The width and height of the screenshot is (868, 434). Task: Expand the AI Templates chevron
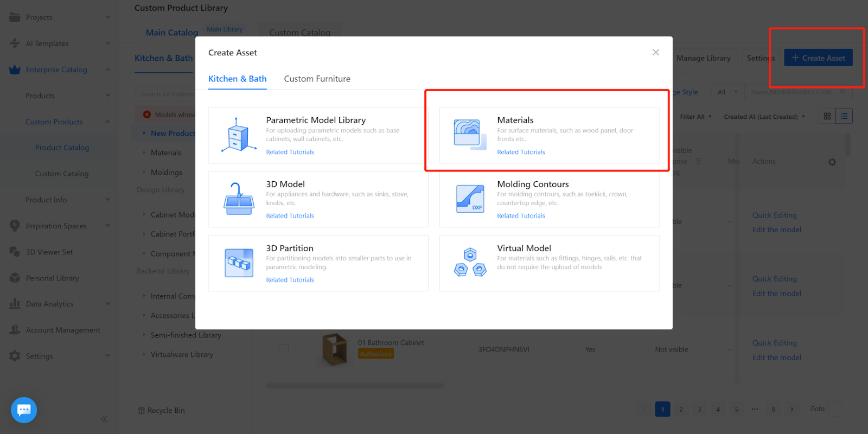pyautogui.click(x=107, y=43)
